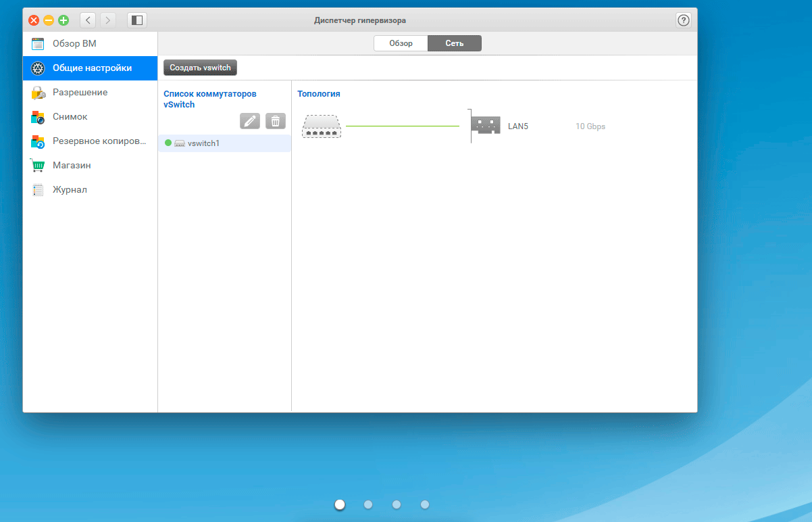Edit the selected vSwitch with pencil icon
Screen dimensions: 812x522
click(x=250, y=121)
